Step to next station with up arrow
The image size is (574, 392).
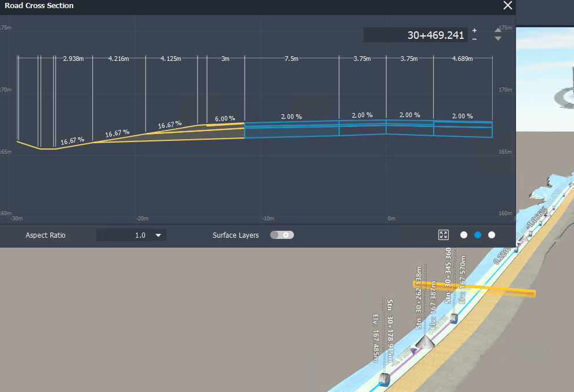click(x=498, y=30)
